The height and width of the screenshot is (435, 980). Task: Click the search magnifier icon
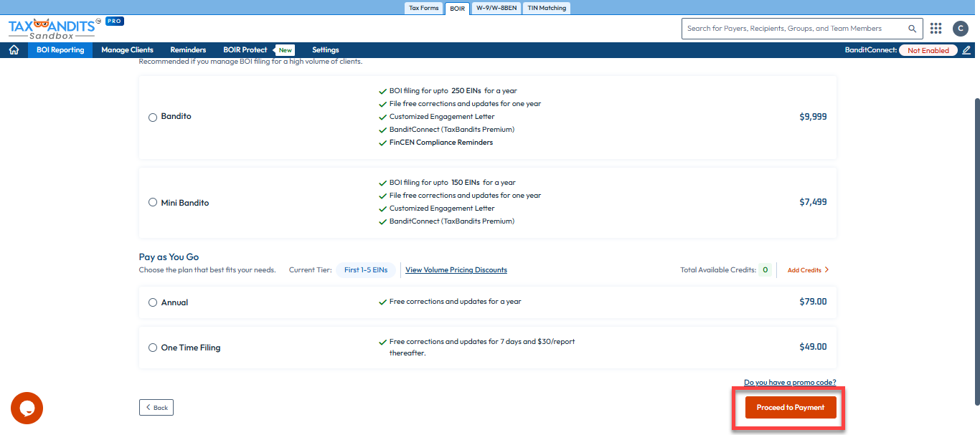point(912,29)
